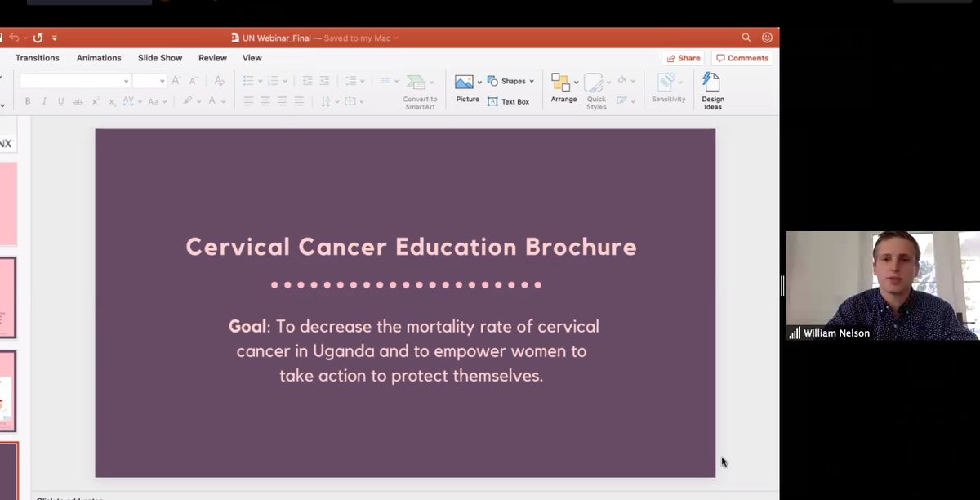Toggle Italic formatting
Screen dimensions: 980x500
[44, 101]
